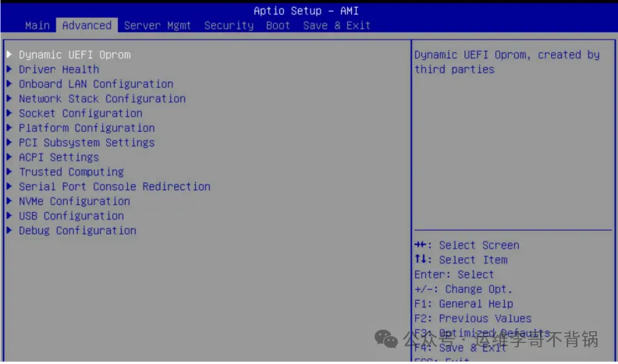Click the WeChat logo watermark icon
Image resolution: width=618 pixels, height=364 pixels.
pyautogui.click(x=385, y=339)
